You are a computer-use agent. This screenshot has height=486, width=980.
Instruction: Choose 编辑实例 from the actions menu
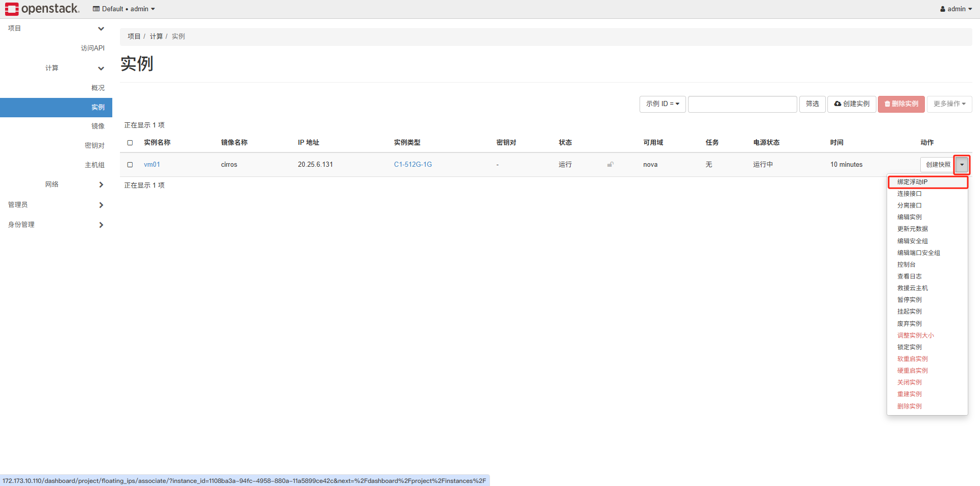[927, 217]
